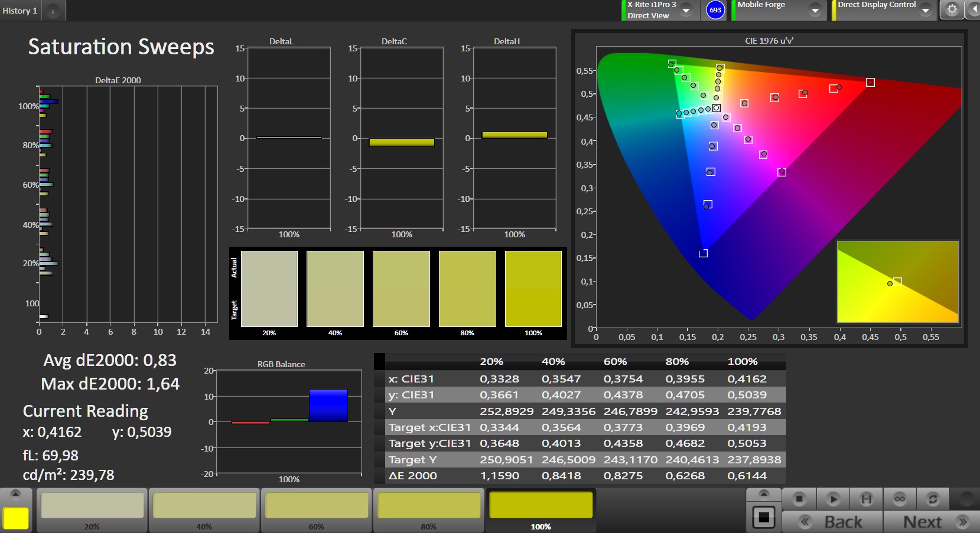Add a new history tab with plus
The height and width of the screenshot is (533, 980).
(x=53, y=11)
